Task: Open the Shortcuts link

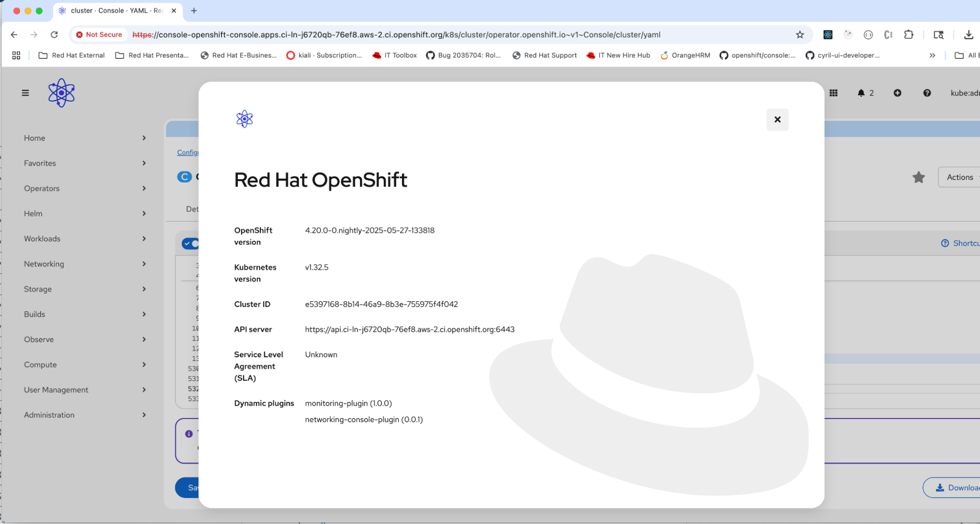Action: tap(962, 243)
